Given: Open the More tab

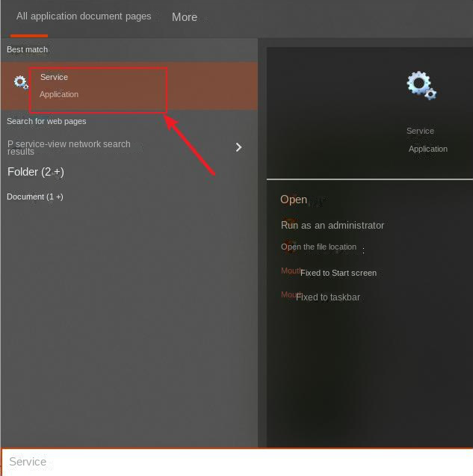Looking at the screenshot, I should point(185,17).
